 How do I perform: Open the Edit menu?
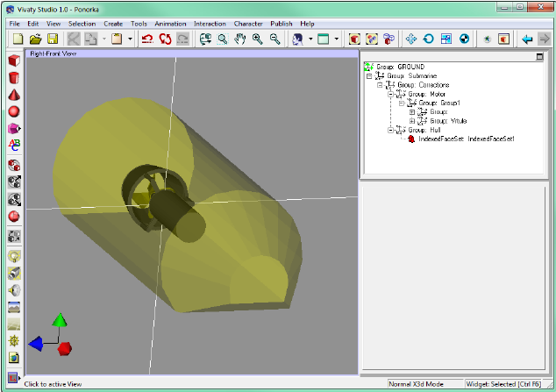pyautogui.click(x=33, y=24)
